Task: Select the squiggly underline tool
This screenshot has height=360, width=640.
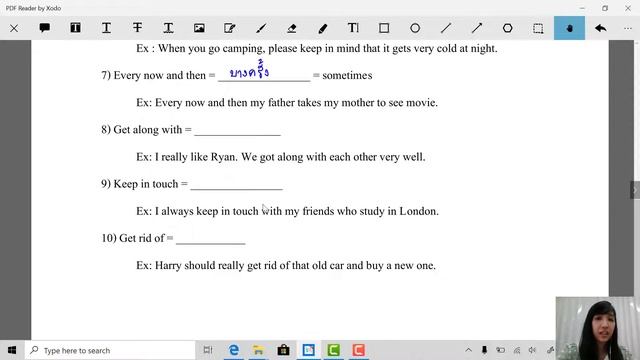Action: click(x=168, y=28)
